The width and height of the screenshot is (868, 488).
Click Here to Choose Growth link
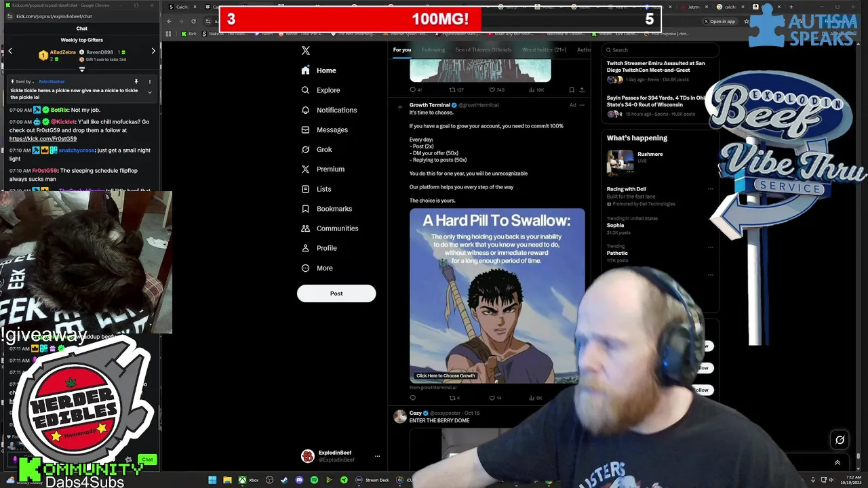pos(446,375)
